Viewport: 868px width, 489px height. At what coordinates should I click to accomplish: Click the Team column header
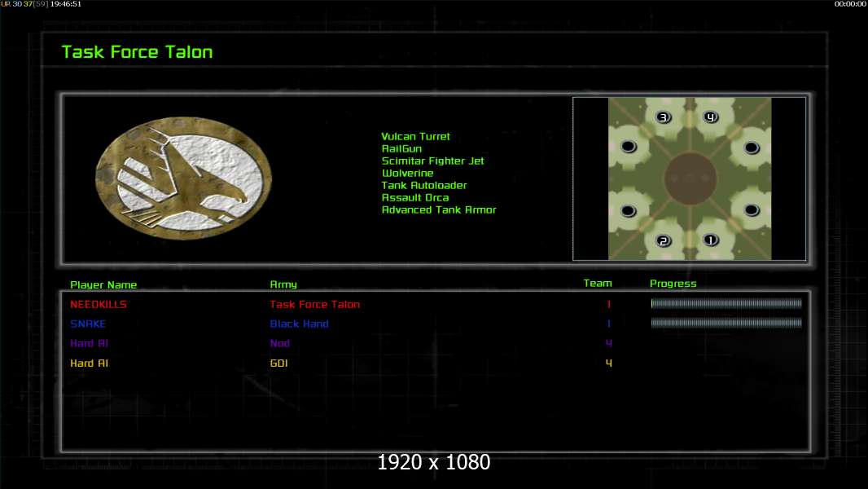coord(598,283)
